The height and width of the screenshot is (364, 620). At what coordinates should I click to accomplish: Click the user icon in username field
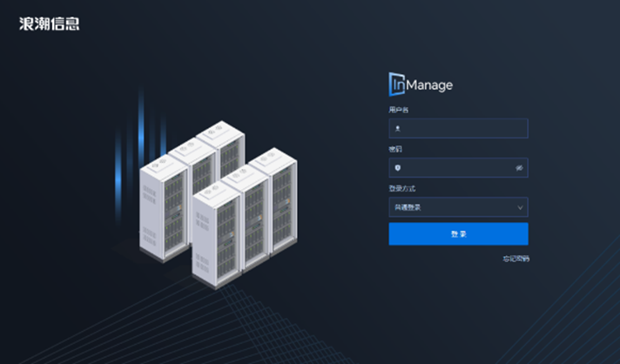coord(398,129)
